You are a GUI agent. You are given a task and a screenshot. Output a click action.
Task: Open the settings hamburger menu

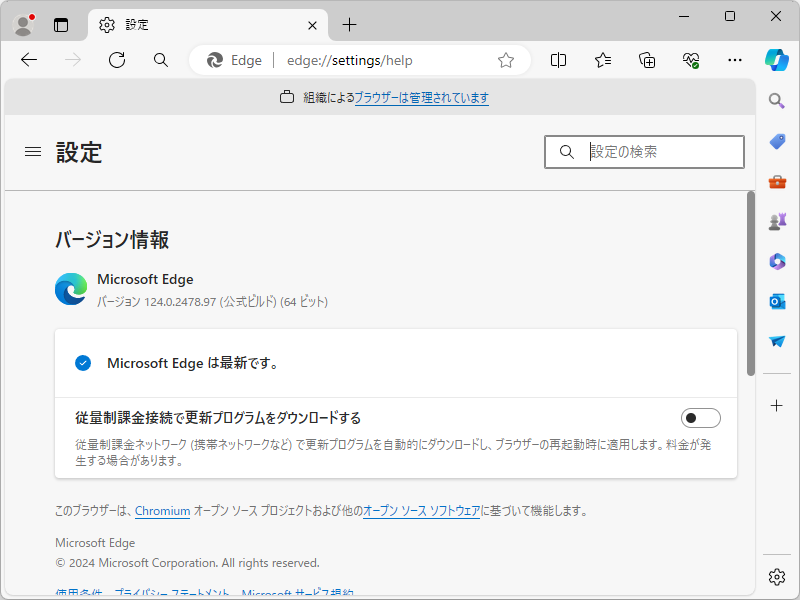(32, 152)
